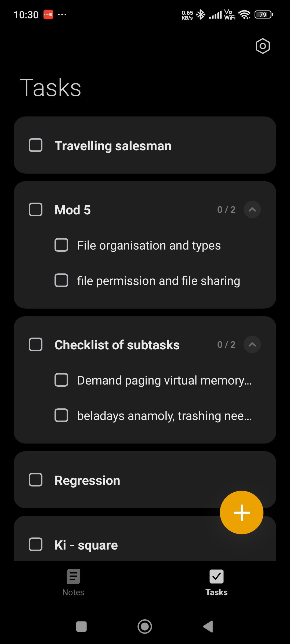Tap the yellow add task button
Viewport: 290px width, 644px height.
point(241,512)
